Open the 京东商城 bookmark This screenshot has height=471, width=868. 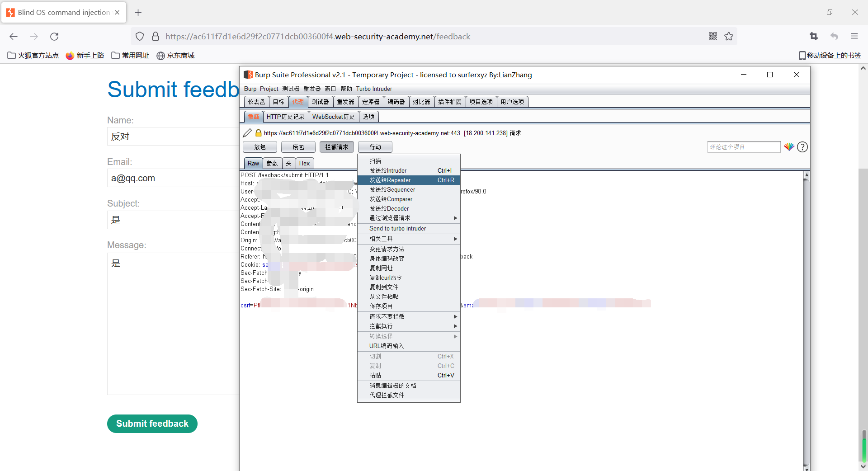[x=175, y=56]
